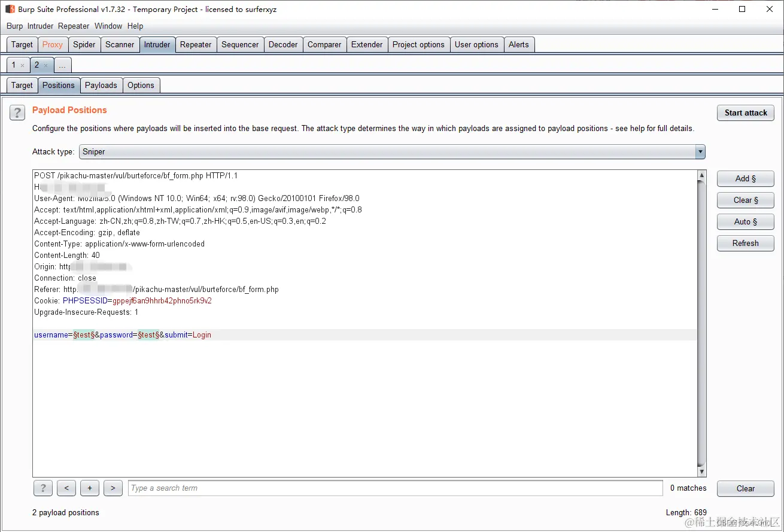Close Intruder attack tab 2

point(45,65)
